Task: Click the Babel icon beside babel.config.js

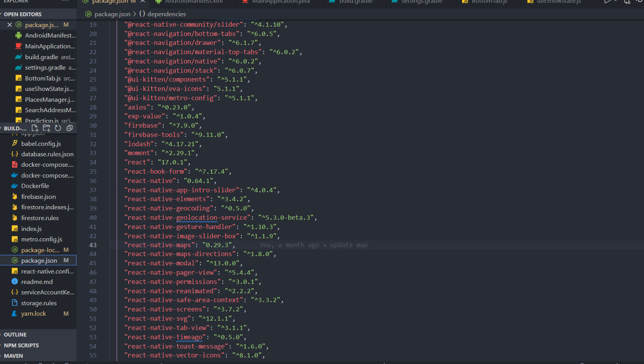Action: [x=14, y=143]
